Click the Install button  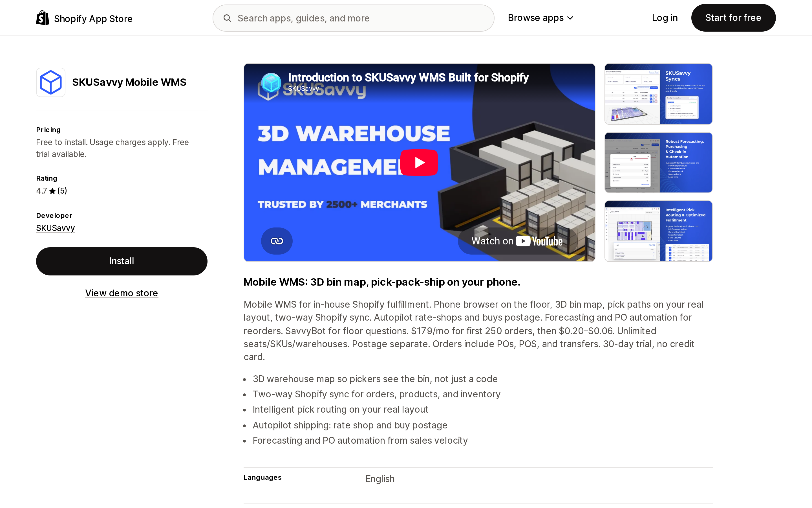[x=122, y=261]
